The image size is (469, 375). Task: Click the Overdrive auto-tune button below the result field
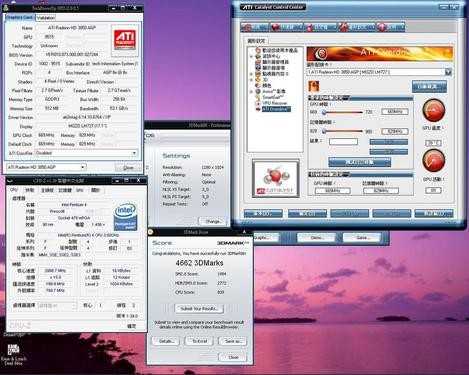359,162
